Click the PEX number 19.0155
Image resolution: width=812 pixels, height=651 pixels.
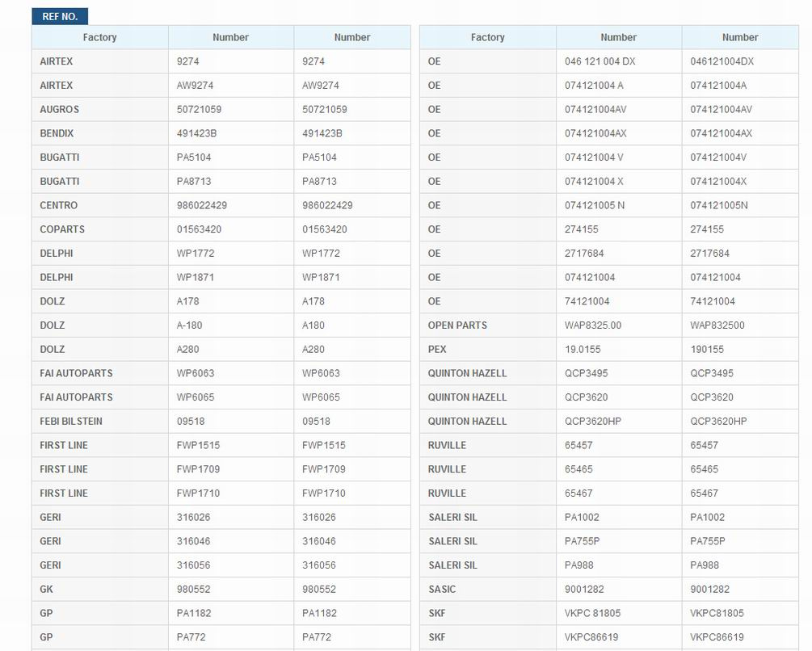click(583, 349)
